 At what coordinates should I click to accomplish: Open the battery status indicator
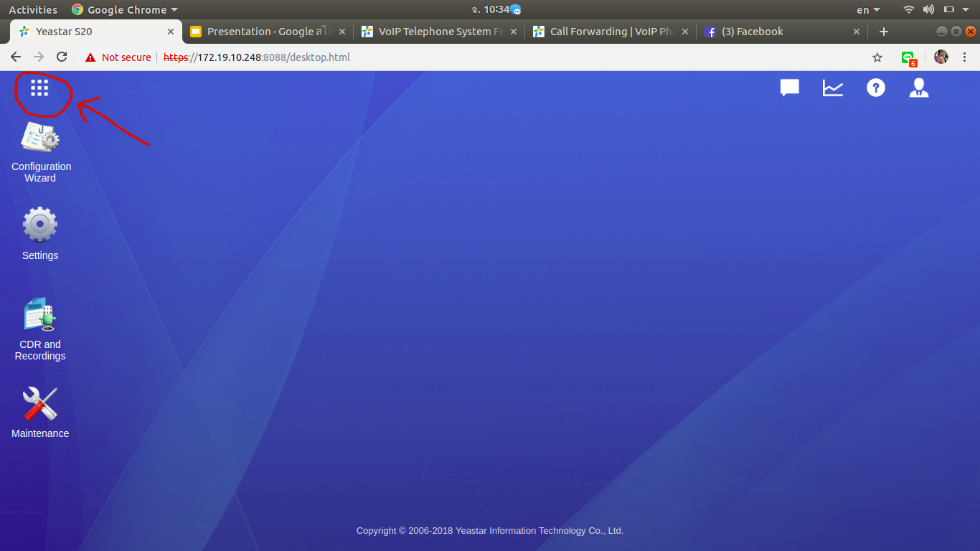pos(948,10)
